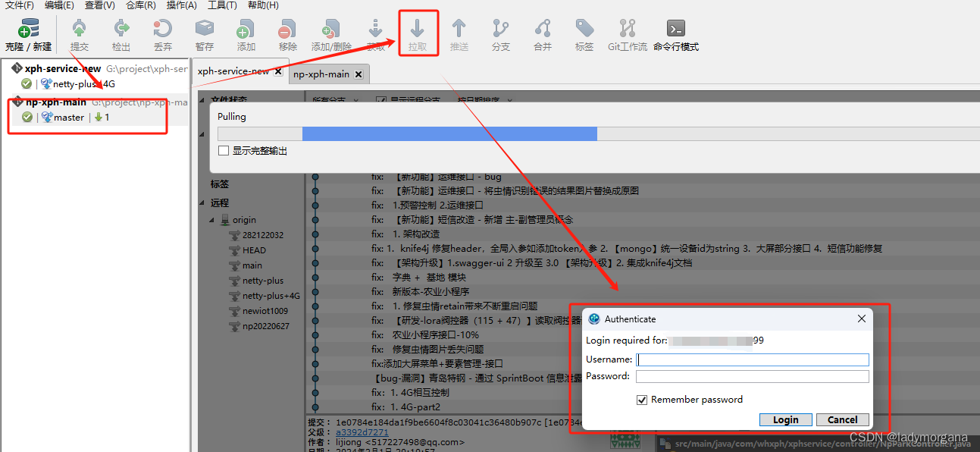Select remote branch netty-plus under origin
This screenshot has height=452, width=980.
coord(263,281)
